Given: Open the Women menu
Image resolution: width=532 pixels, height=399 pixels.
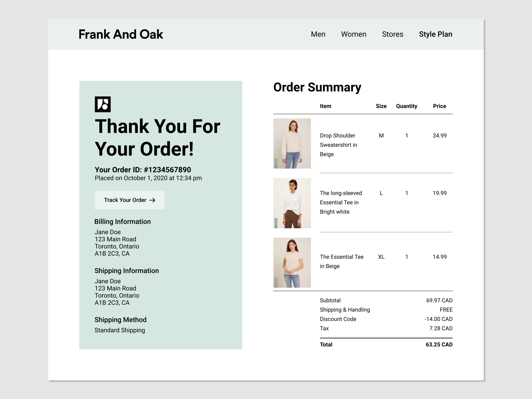Looking at the screenshot, I should tap(354, 34).
